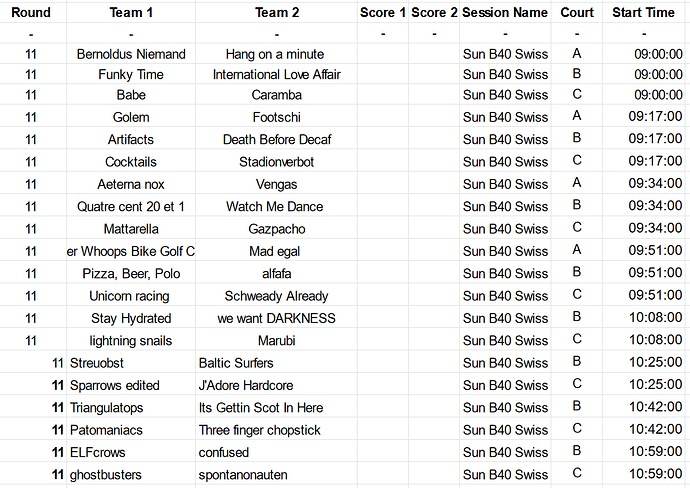Click the Team 2 header cell
690x488 pixels.
276,12
